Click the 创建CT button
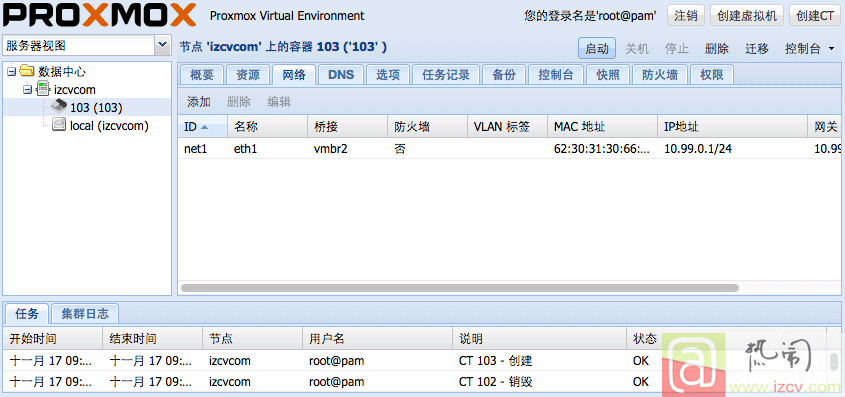The image size is (845, 397). (x=815, y=16)
